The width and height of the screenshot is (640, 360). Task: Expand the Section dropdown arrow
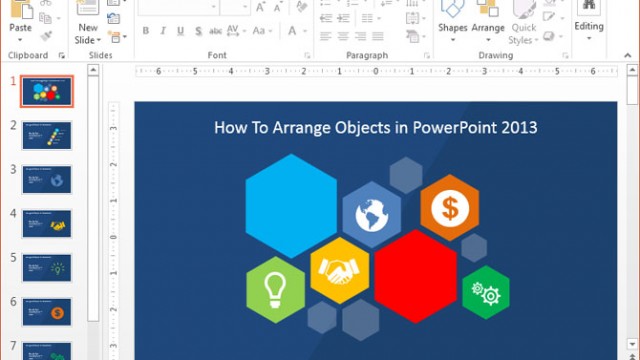[124, 37]
